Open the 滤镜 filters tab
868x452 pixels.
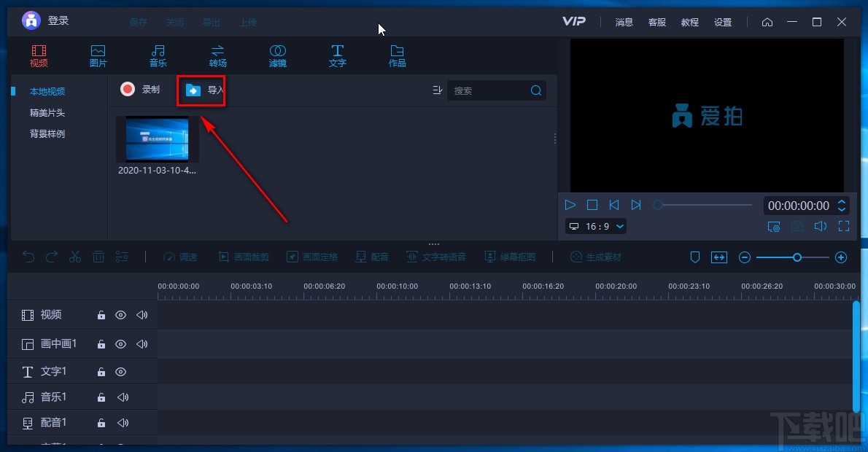click(x=277, y=56)
